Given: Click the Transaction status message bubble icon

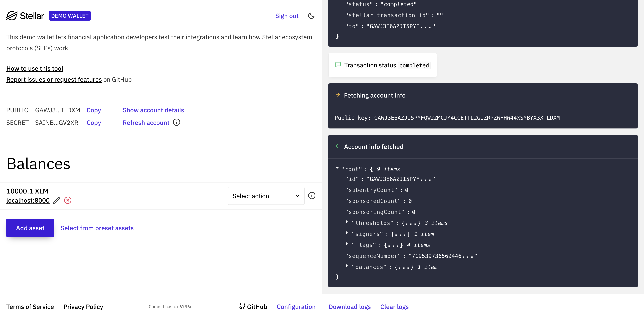Looking at the screenshot, I should [338, 65].
